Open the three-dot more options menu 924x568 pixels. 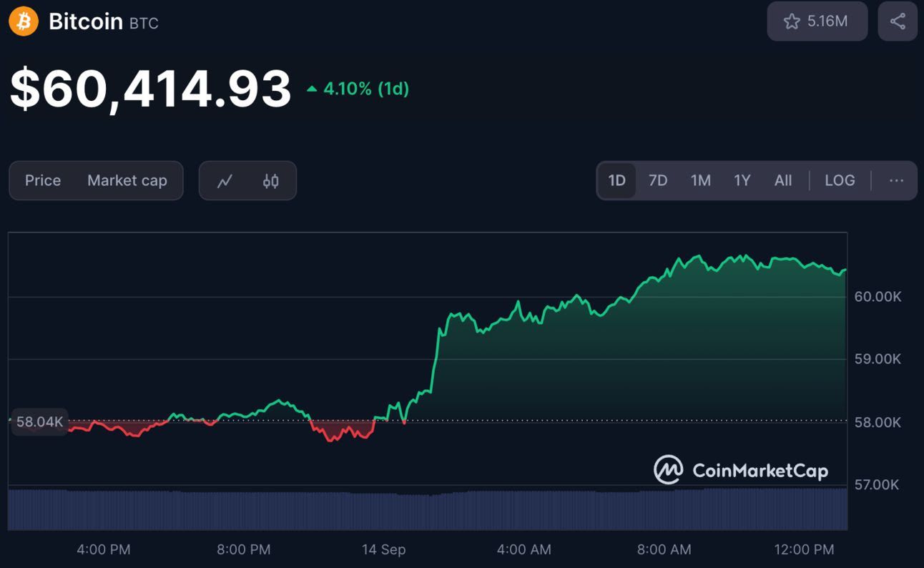coord(896,181)
